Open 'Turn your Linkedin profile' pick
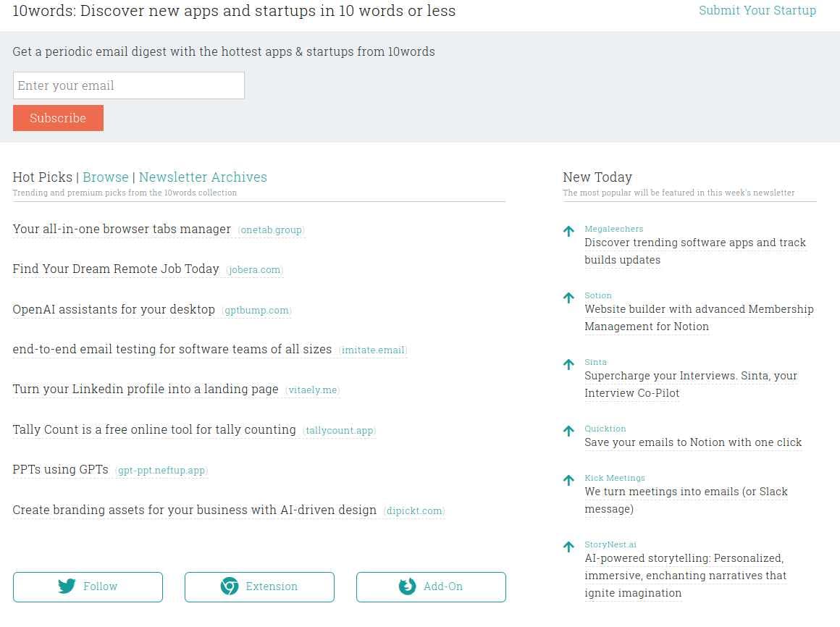This screenshot has width=840, height=627. pos(146,390)
